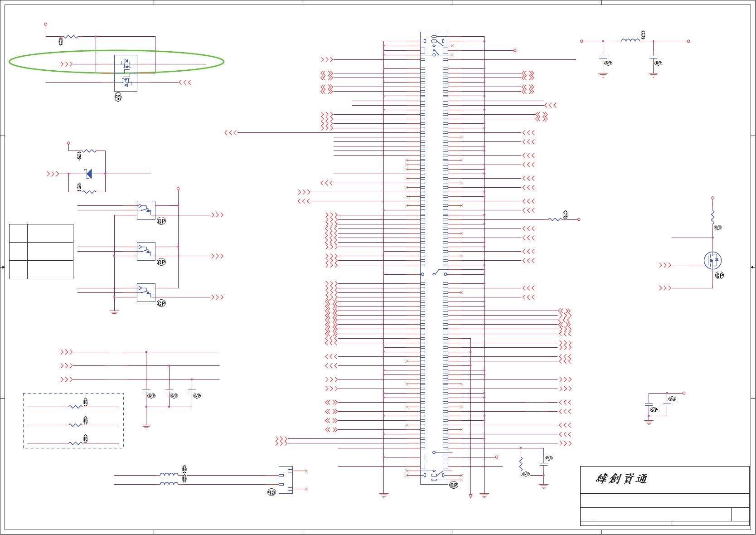This screenshot has height=535, width=756.
Task: Select the top resistor inside the dashed box
Action: [75, 407]
